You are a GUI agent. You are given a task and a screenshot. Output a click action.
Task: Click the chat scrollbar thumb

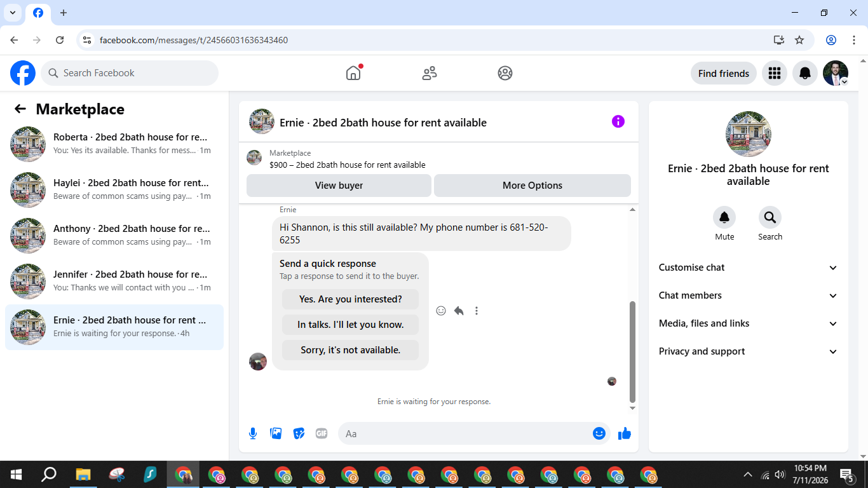(x=632, y=351)
